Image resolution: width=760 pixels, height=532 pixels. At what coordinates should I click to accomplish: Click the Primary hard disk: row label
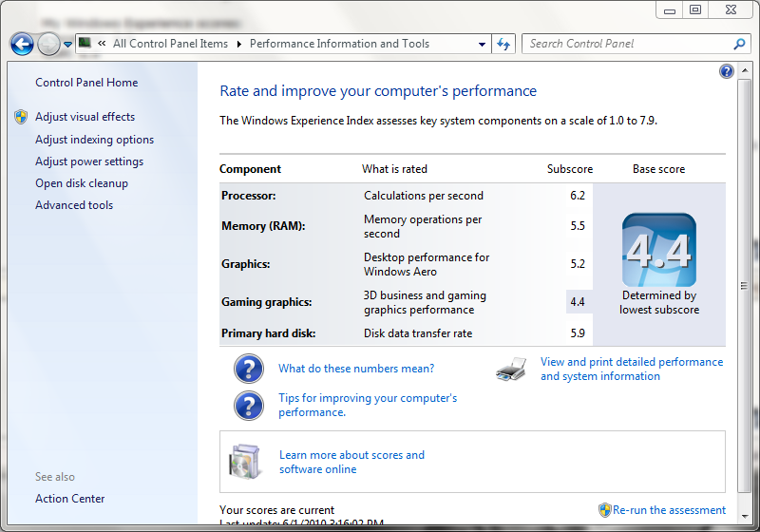(x=269, y=333)
